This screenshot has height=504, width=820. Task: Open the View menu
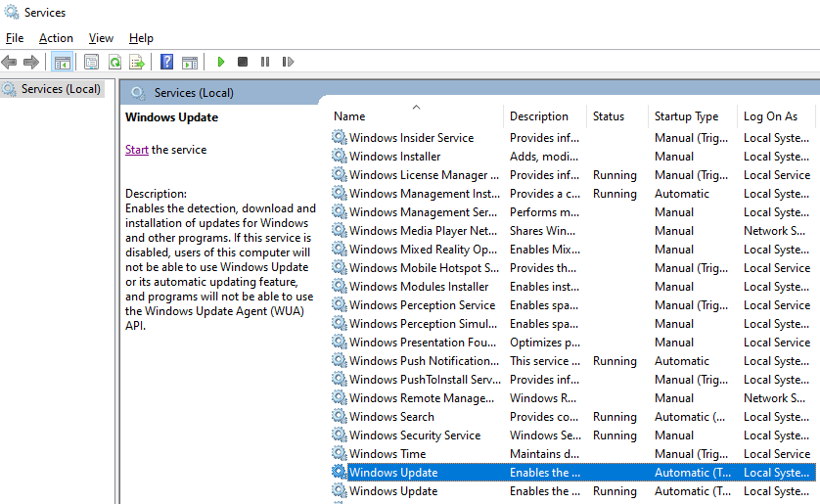pyautogui.click(x=101, y=38)
